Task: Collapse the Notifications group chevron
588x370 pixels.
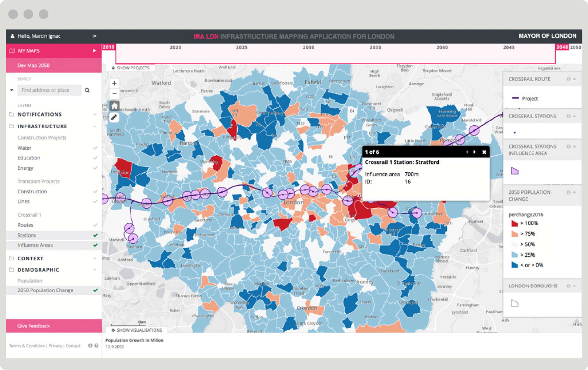Action: pyautogui.click(x=95, y=114)
